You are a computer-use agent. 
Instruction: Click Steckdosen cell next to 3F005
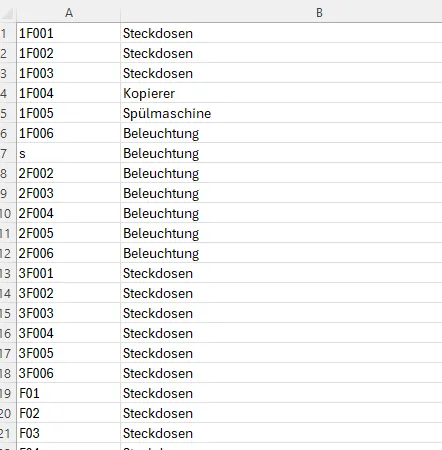[x=281, y=353]
